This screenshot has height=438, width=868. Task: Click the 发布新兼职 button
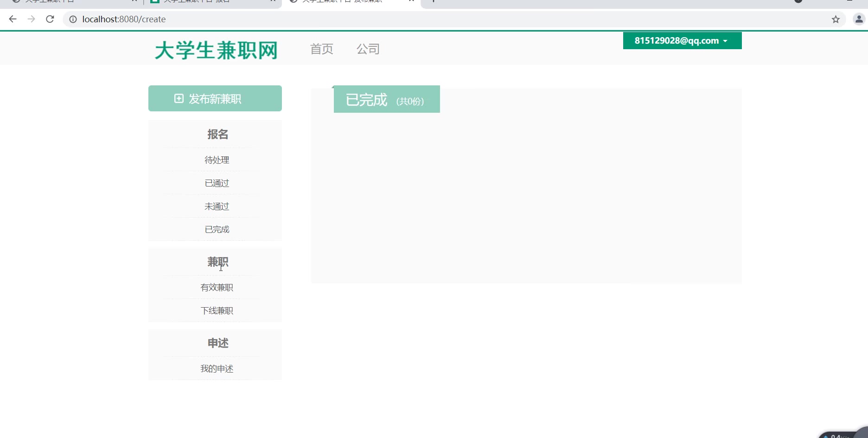coord(215,98)
